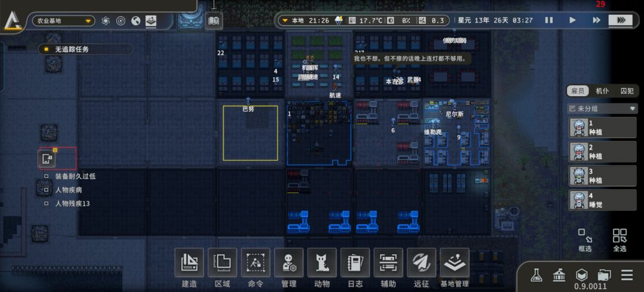Select triple fast-forward speed
This screenshot has width=644, height=292.
[620, 20]
